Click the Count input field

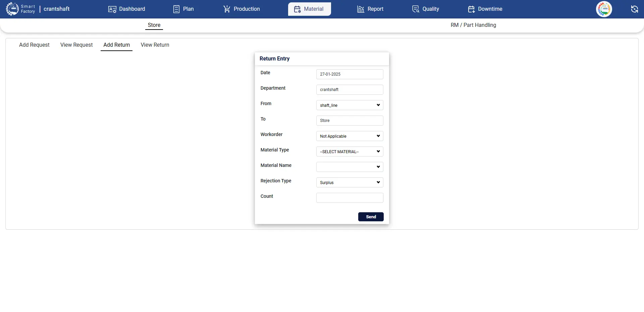click(x=350, y=198)
